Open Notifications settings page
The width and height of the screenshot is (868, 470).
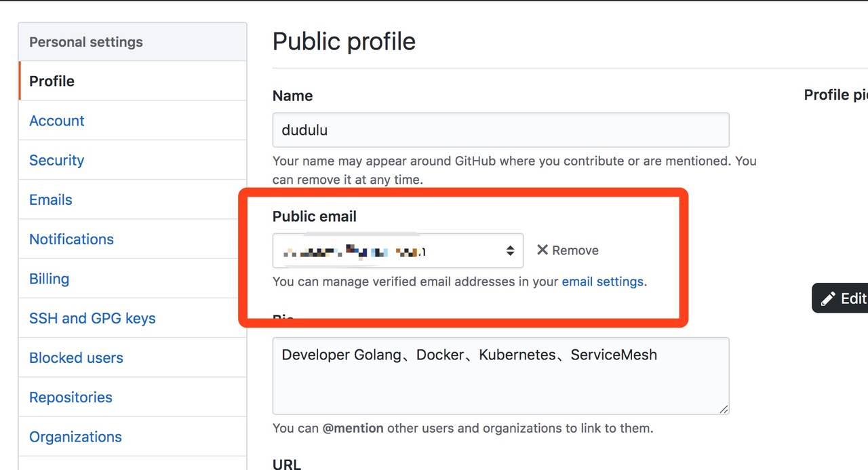[71, 239]
